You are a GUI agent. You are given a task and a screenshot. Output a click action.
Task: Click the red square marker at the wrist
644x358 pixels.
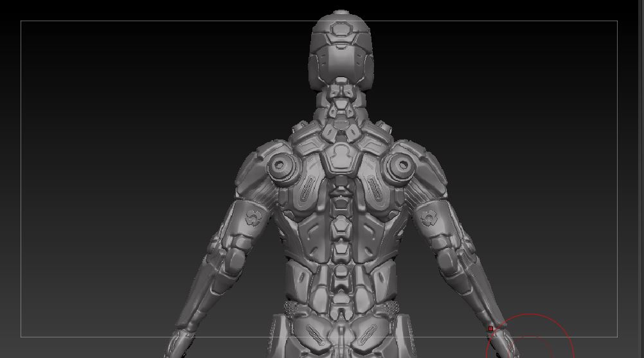click(490, 329)
